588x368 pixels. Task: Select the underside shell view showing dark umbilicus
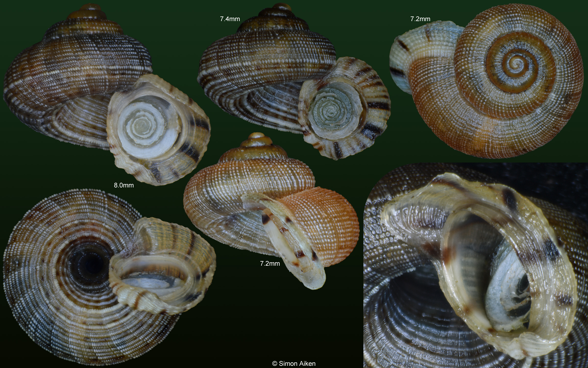pos(110,277)
